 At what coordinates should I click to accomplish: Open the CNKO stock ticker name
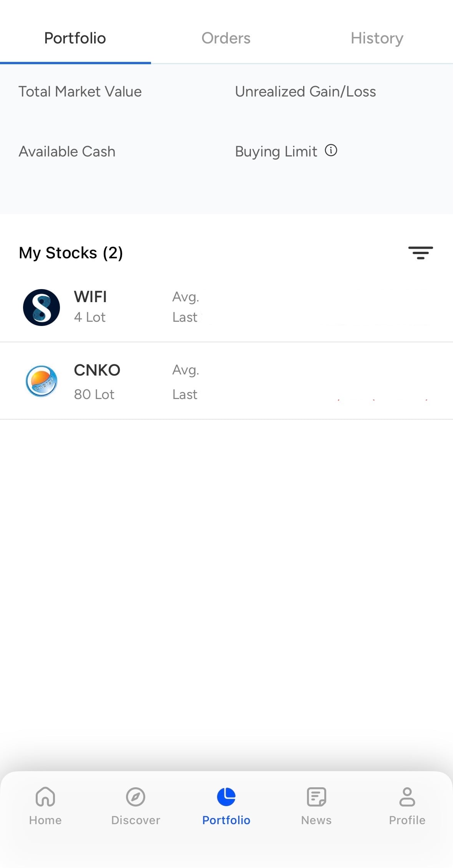point(97,370)
